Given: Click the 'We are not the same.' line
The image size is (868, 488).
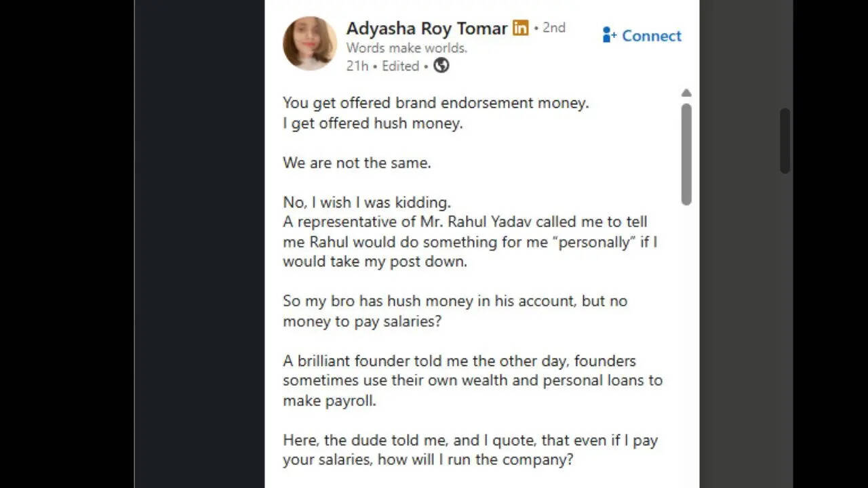Looking at the screenshot, I should (357, 163).
